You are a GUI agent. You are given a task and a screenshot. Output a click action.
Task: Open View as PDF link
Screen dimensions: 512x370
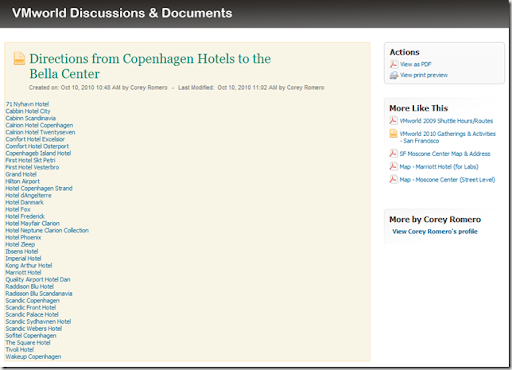pos(416,64)
